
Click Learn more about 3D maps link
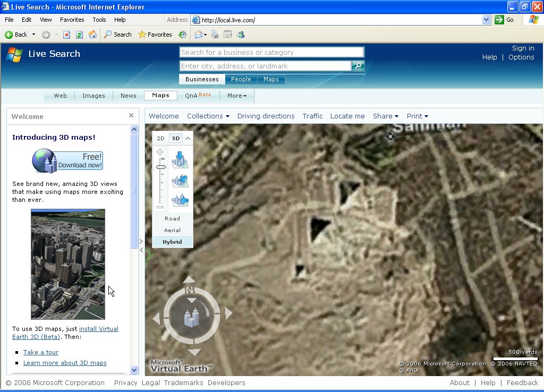click(x=65, y=363)
